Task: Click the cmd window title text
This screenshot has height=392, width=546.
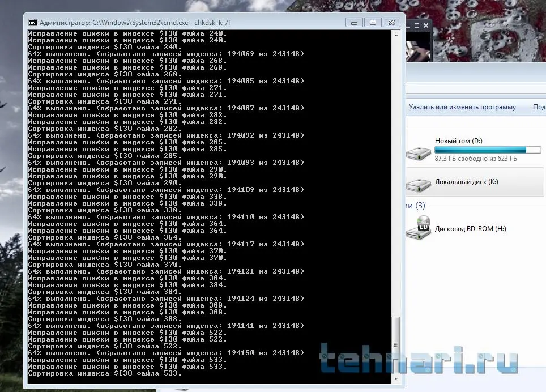Action: click(135, 23)
